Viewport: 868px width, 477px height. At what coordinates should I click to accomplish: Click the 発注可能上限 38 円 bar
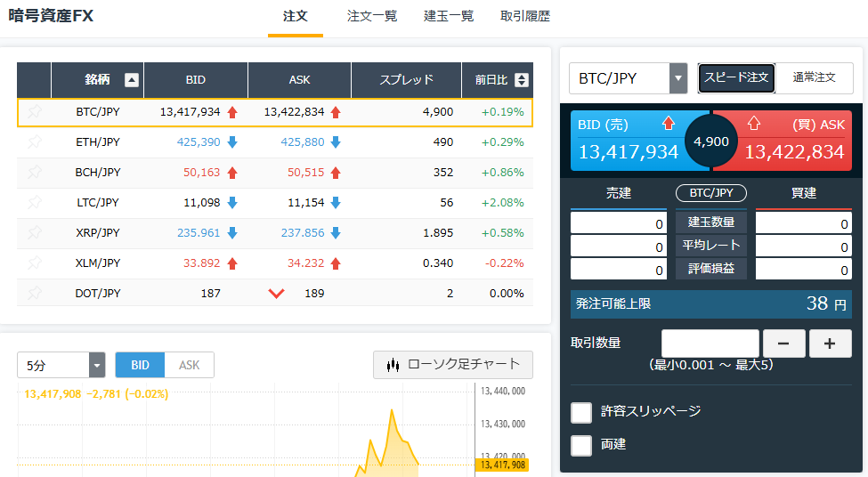point(711,303)
